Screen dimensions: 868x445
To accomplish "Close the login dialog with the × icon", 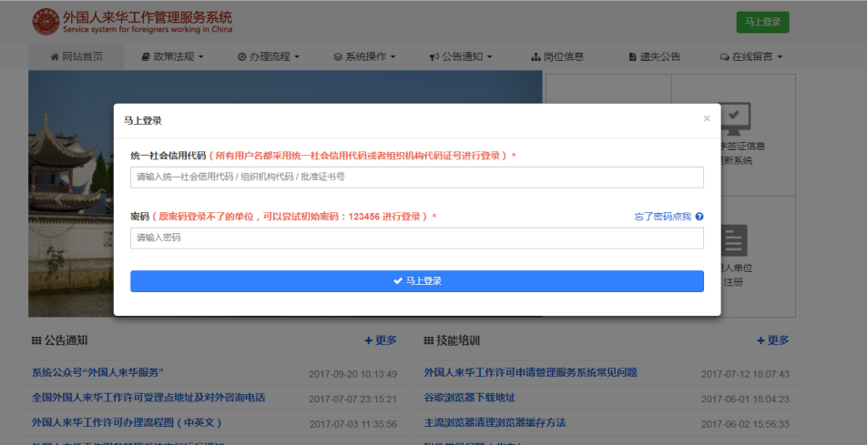I will [x=706, y=118].
